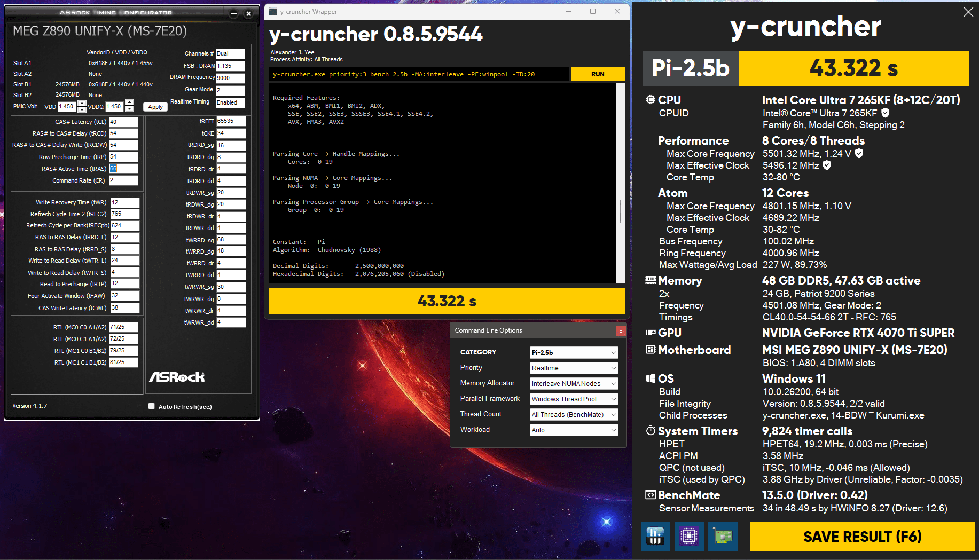The image size is (979, 560).
Task: Click the 43.322 s score in result panel
Action: [x=853, y=68]
